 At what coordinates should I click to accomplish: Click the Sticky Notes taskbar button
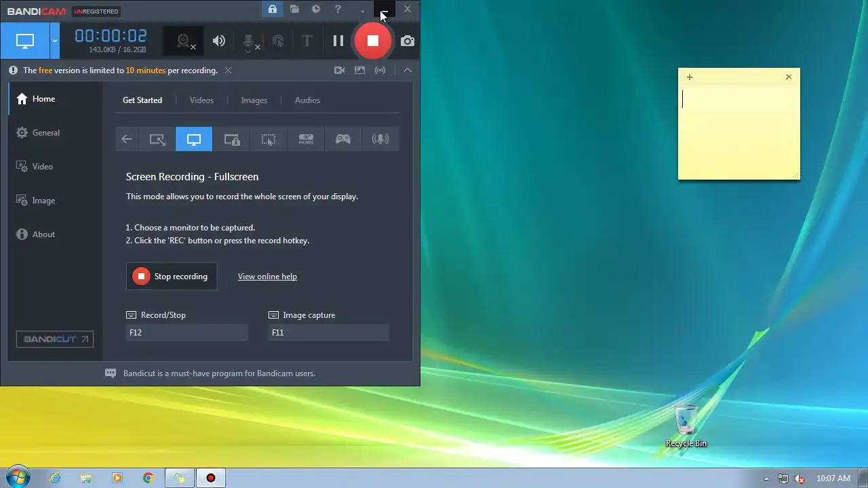(x=179, y=478)
